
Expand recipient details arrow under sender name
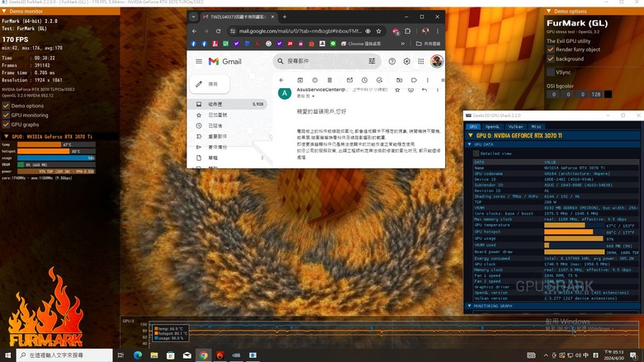pyautogui.click(x=314, y=96)
